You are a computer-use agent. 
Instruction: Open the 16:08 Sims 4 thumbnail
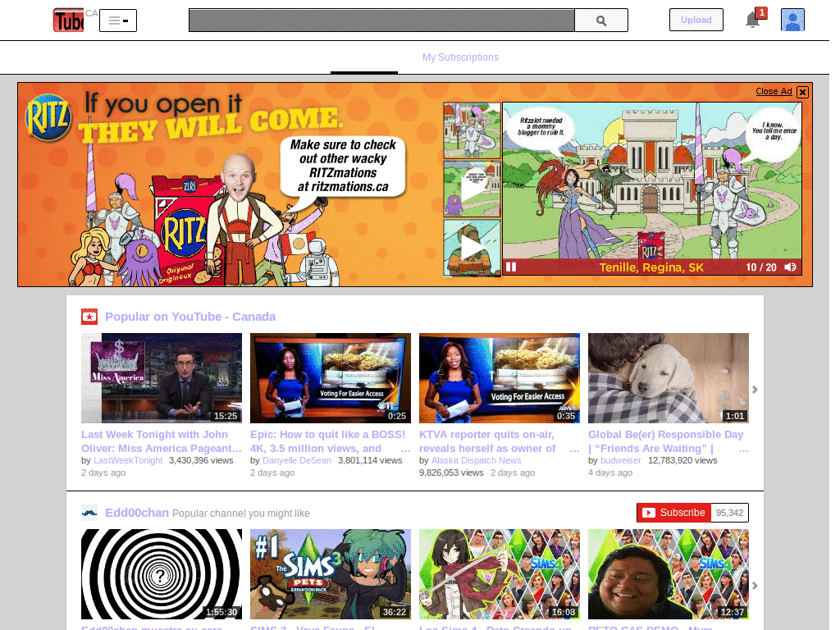tap(500, 574)
